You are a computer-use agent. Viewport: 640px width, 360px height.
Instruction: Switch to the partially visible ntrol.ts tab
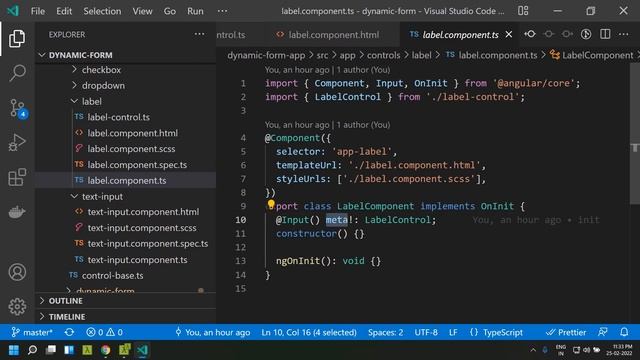[x=231, y=35]
